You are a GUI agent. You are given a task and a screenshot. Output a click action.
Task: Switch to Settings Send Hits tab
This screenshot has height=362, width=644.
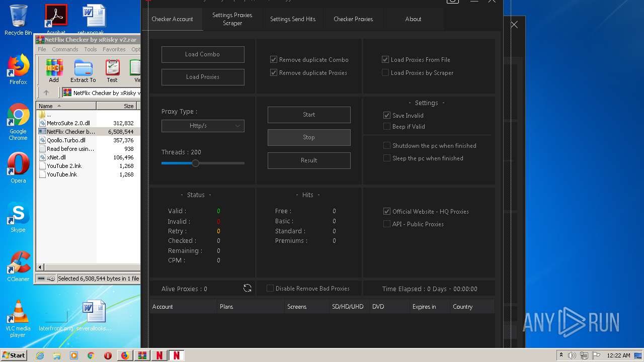(x=293, y=19)
